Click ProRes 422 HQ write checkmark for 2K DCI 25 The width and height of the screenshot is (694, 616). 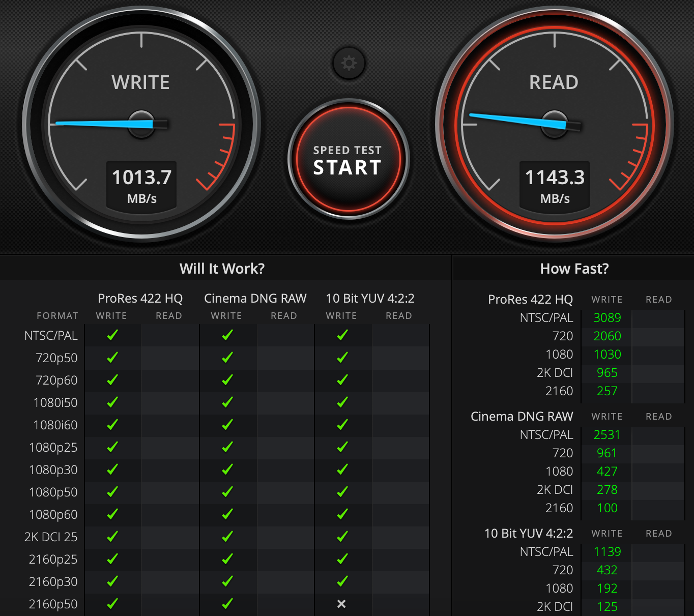[112, 536]
